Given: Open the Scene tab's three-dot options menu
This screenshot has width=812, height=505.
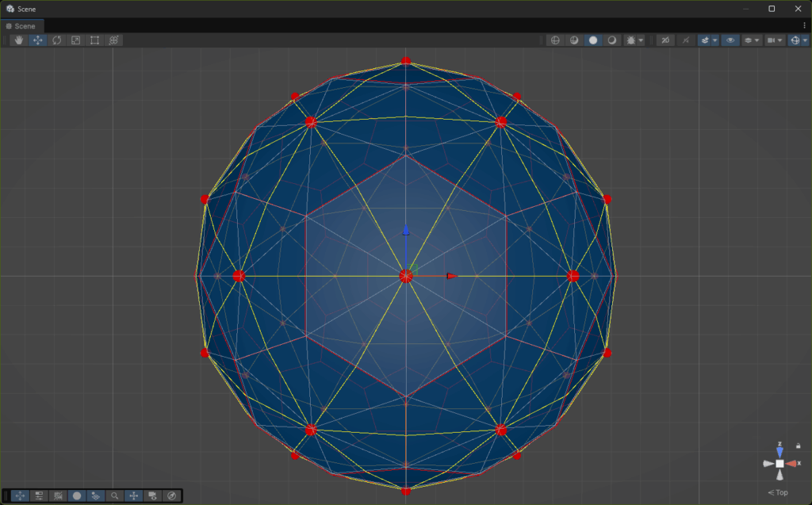Looking at the screenshot, I should (804, 26).
